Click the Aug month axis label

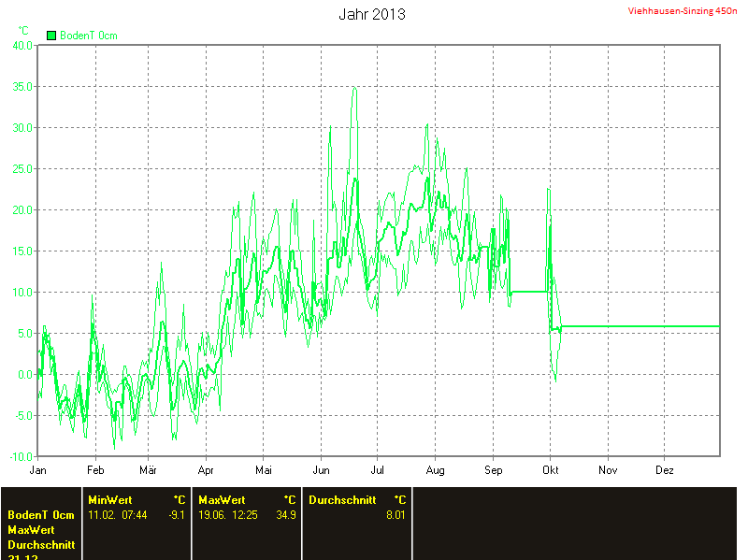point(436,469)
